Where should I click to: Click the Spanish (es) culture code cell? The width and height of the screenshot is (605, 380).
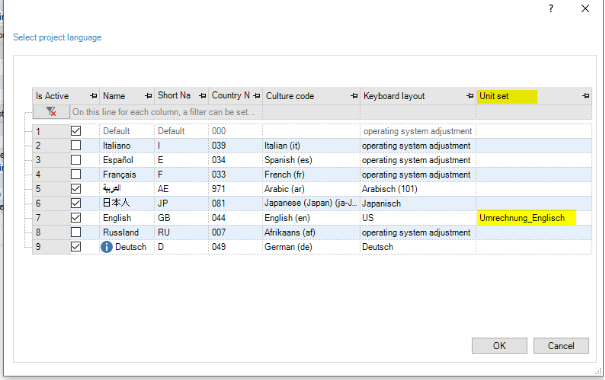tap(311, 160)
